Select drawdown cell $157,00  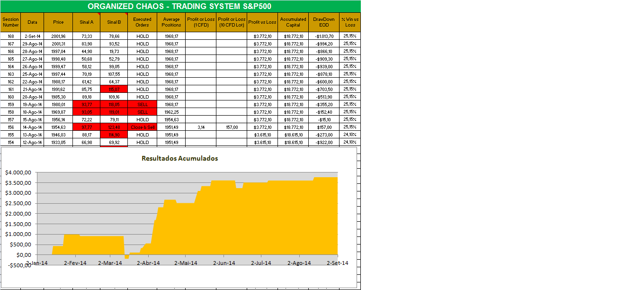[x=324, y=127]
